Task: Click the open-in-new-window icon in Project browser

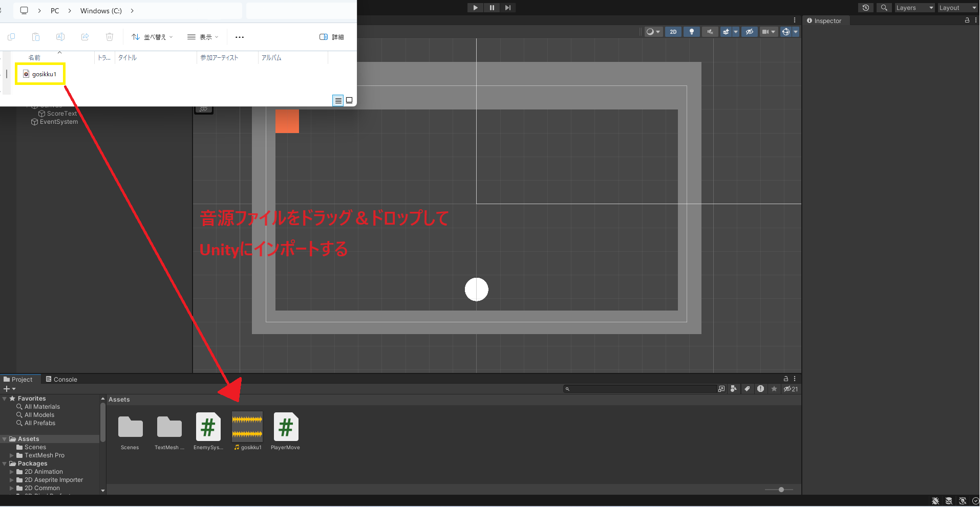Action: click(721, 389)
